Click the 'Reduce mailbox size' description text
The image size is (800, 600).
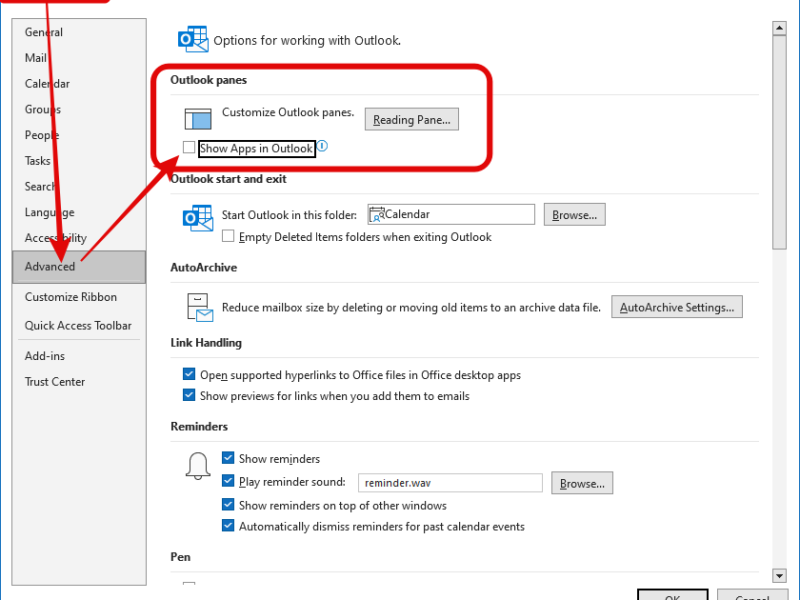pos(411,308)
